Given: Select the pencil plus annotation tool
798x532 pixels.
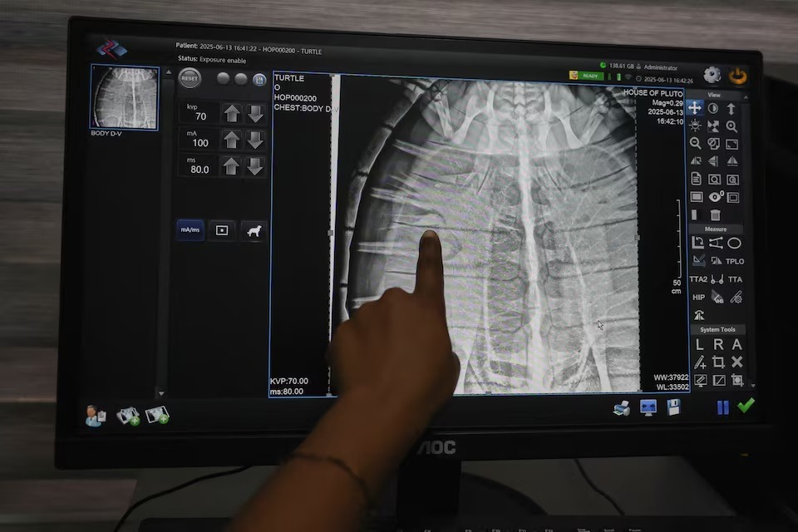Looking at the screenshot, I should pos(700,362).
